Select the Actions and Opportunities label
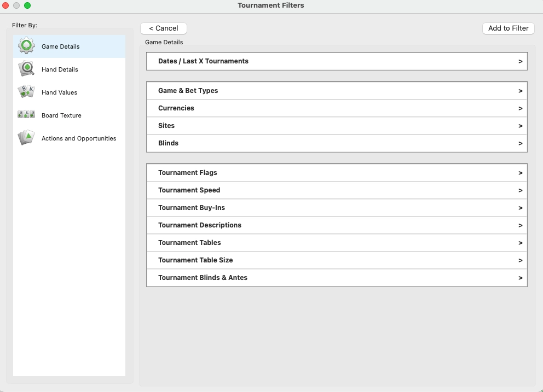The height and width of the screenshot is (392, 543). tap(79, 138)
